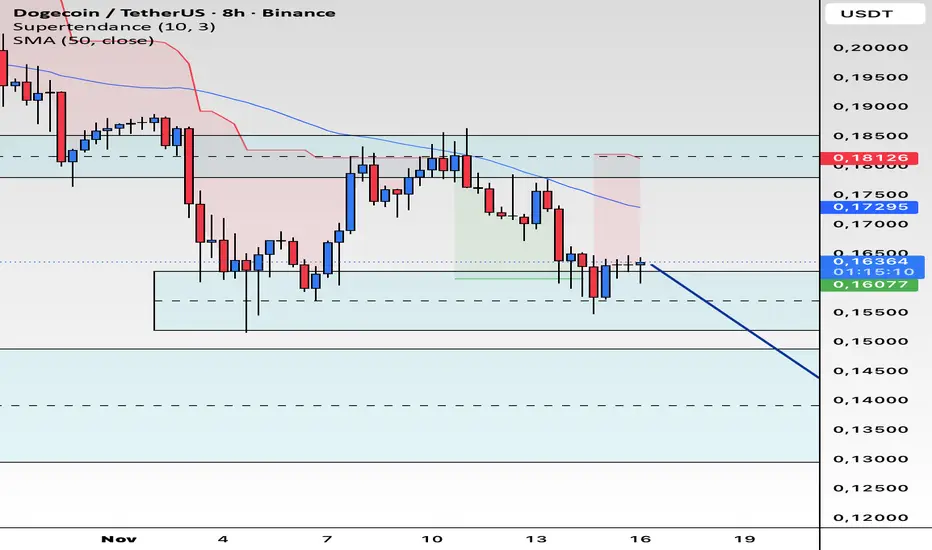The width and height of the screenshot is (932, 550).
Task: Click the 0,15500 price axis value
Action: 871,312
